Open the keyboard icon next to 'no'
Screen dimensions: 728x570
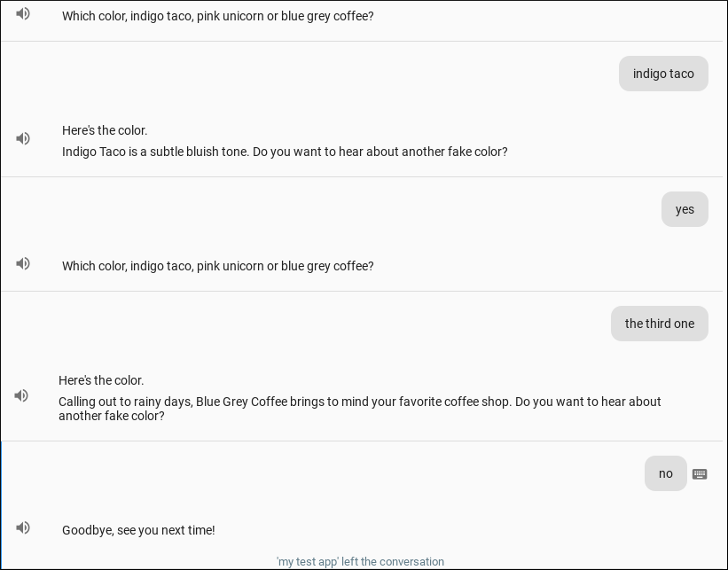pos(700,474)
